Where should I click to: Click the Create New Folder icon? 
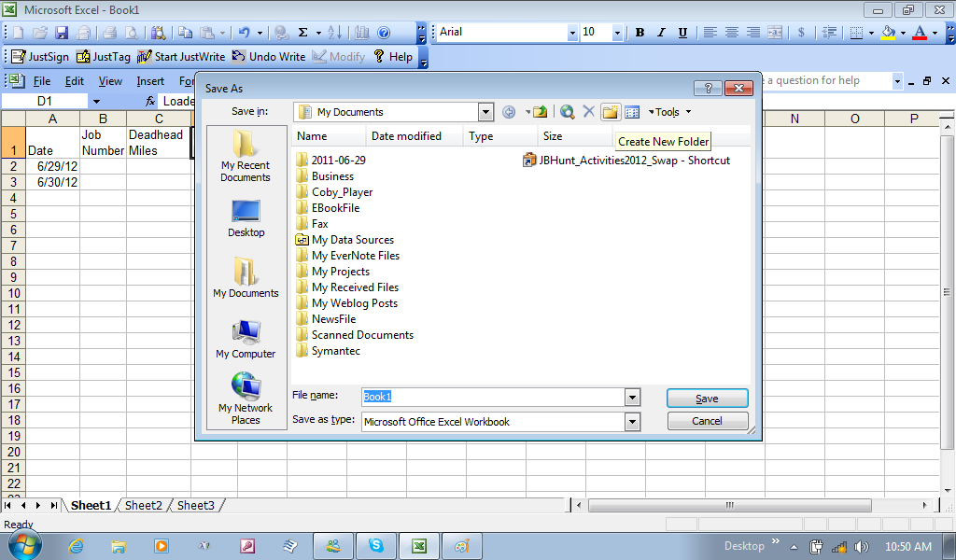tap(611, 112)
